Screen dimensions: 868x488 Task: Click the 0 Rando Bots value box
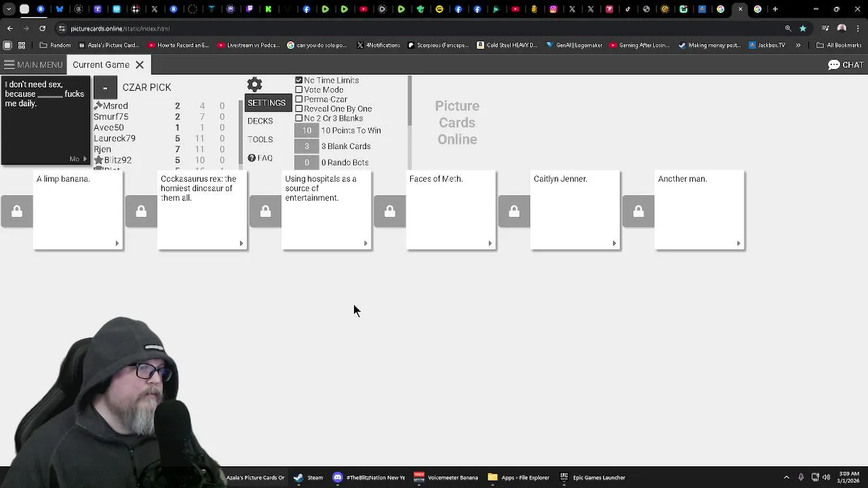307,162
